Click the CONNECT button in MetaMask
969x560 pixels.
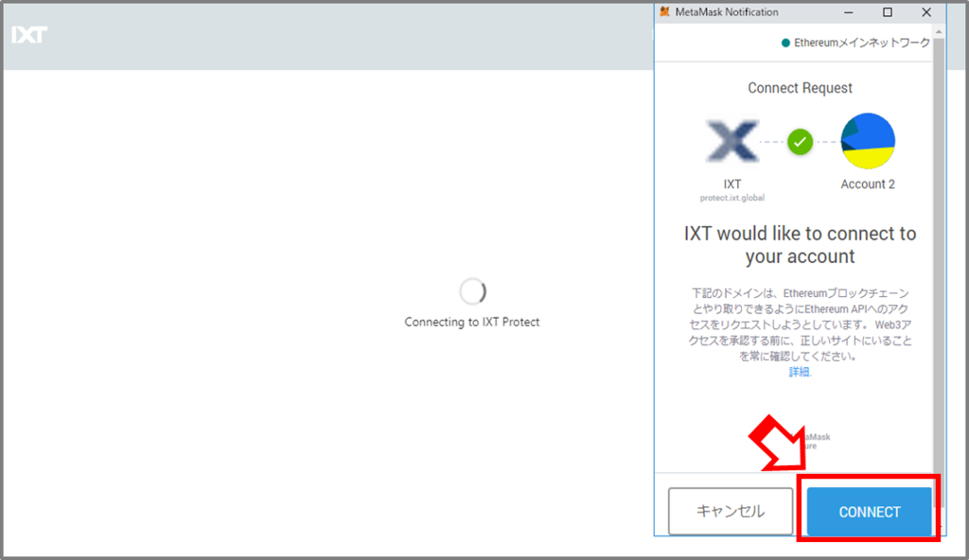(x=869, y=511)
